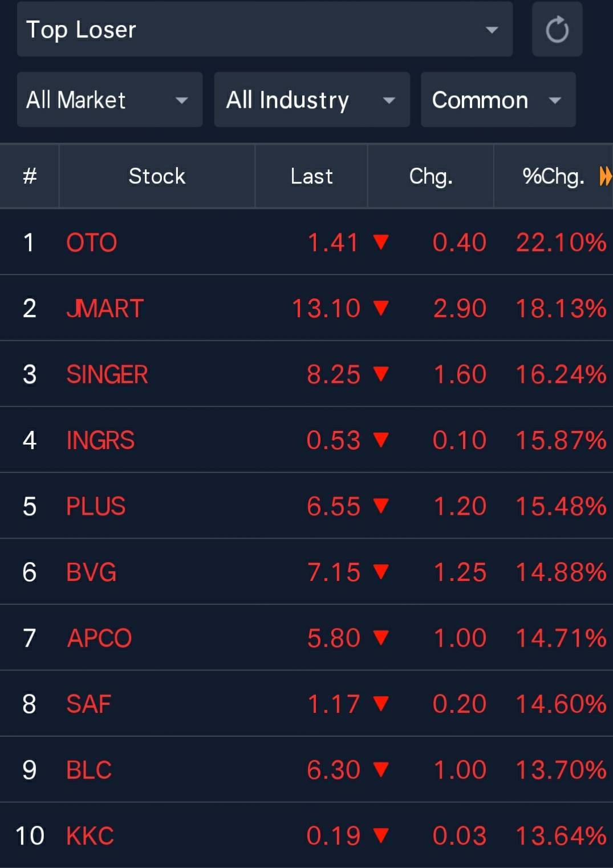This screenshot has height=868, width=613.
Task: Click the # rank column header
Action: (30, 176)
